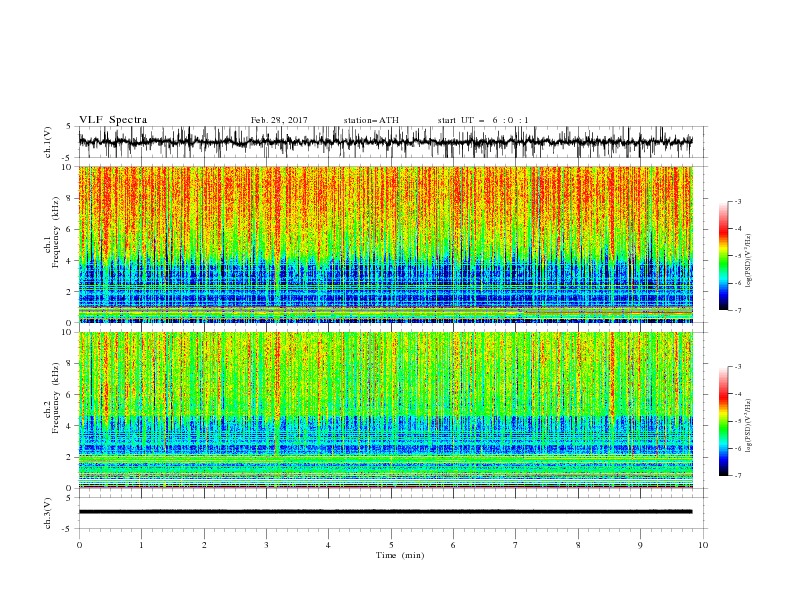Click the "Time (min)" x-axis title
The image size is (792, 612).
pos(400,555)
